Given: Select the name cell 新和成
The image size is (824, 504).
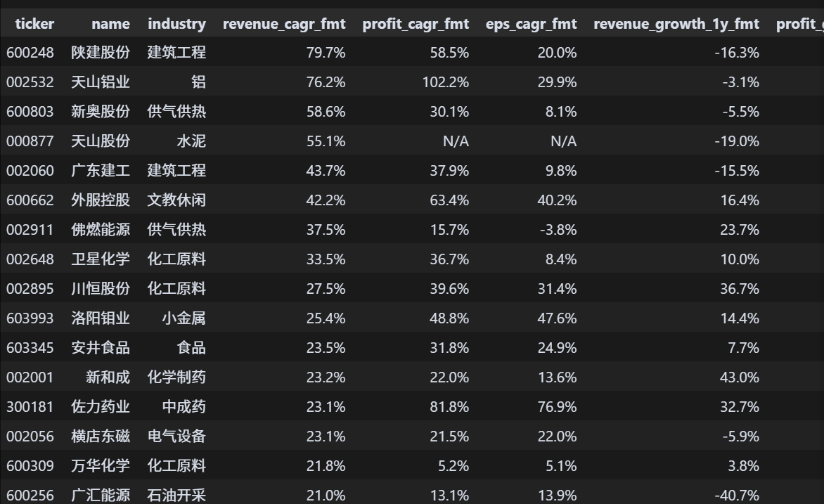Looking at the screenshot, I should (x=108, y=377).
